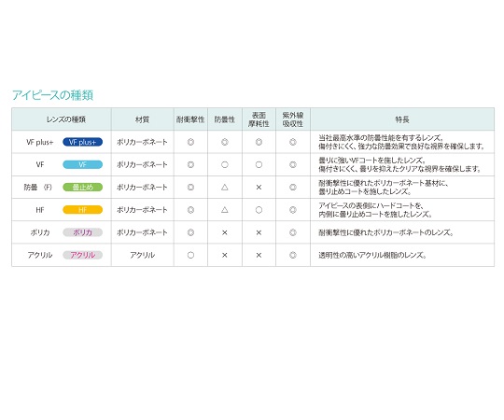Click the × in ポリカ row 防曇性 cell

coord(225,232)
